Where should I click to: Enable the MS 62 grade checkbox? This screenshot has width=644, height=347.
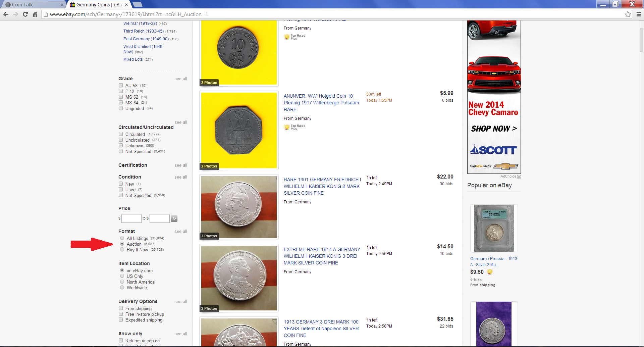[121, 97]
